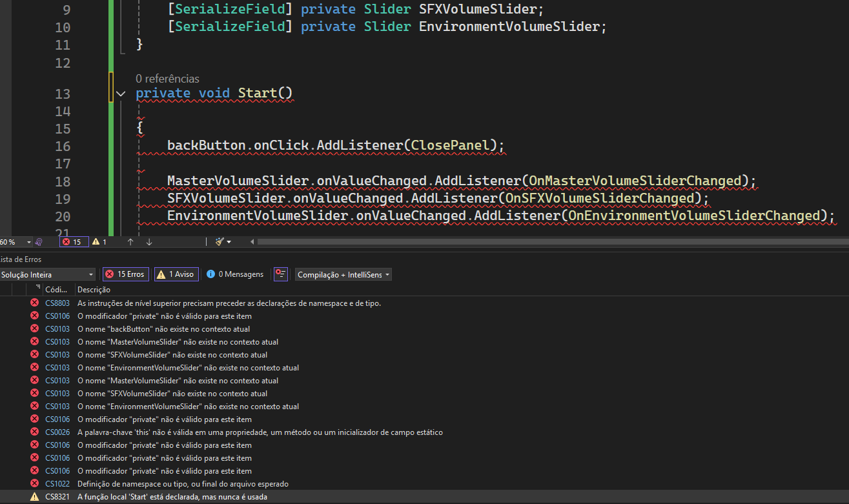Click backButton identifier on line 16
The width and height of the screenshot is (849, 504).
207,145
